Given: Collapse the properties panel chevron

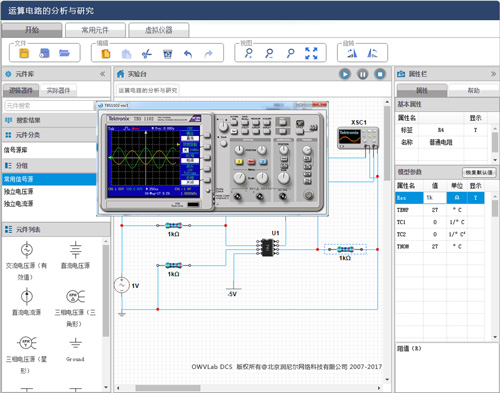Looking at the screenshot, I should click(493, 74).
